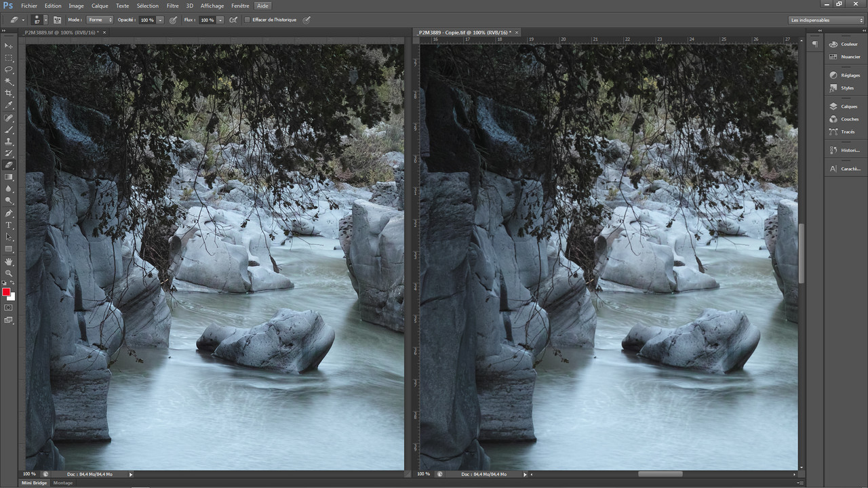
Task: Open the Les indispensables workspace dropdown
Action: tap(827, 20)
